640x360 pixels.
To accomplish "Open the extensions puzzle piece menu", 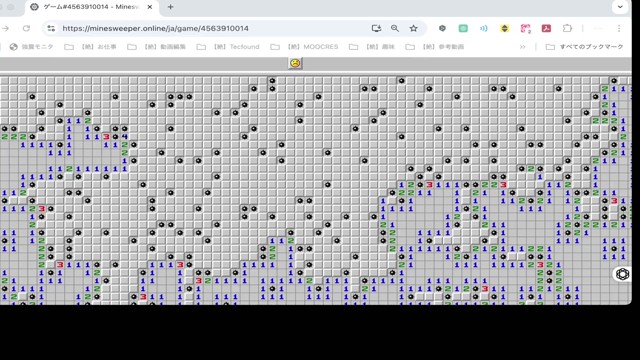I will pyautogui.click(x=567, y=28).
